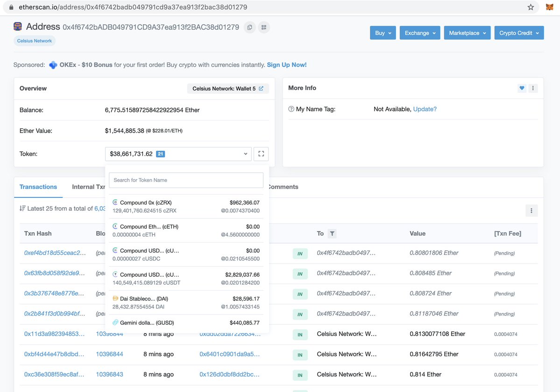Viewport: 560px width, 392px height.
Task: Bookmark this page with the star icon
Action: click(531, 7)
